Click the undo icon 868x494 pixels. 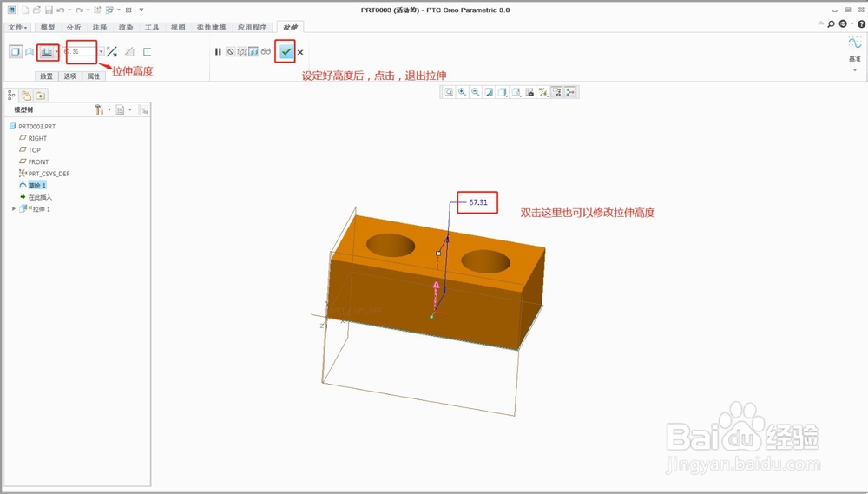click(61, 10)
